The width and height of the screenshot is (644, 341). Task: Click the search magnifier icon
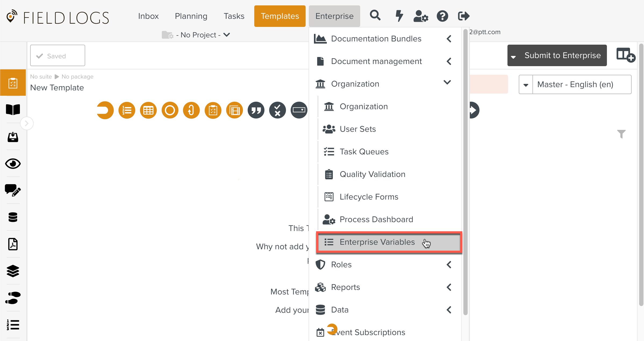coord(375,16)
